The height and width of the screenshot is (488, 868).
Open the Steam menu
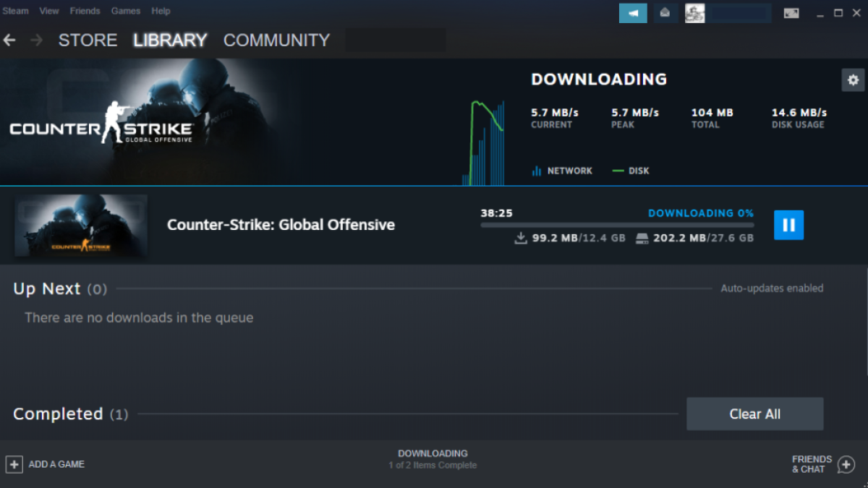pyautogui.click(x=15, y=11)
